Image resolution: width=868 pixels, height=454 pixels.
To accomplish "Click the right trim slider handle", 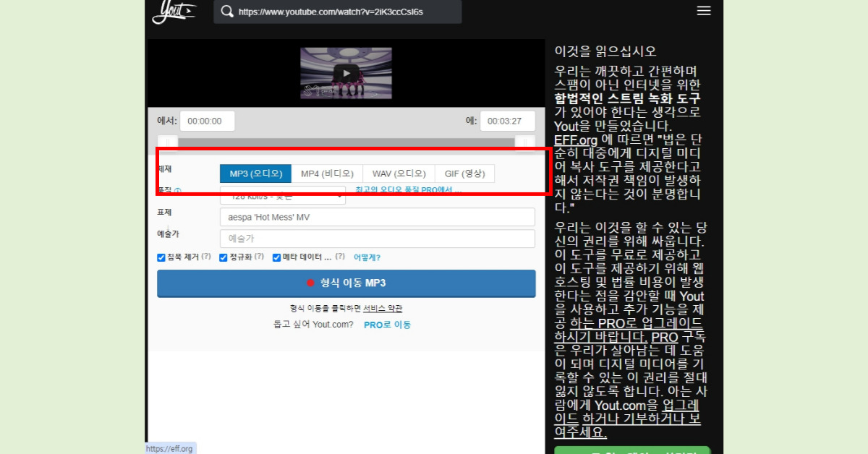I will click(x=525, y=142).
